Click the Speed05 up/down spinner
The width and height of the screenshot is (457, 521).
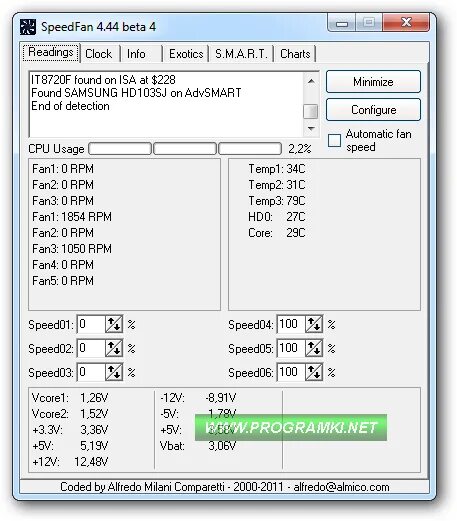click(314, 348)
